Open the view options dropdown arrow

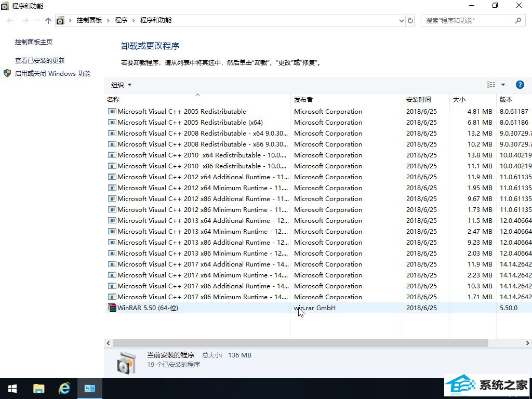[x=503, y=85]
